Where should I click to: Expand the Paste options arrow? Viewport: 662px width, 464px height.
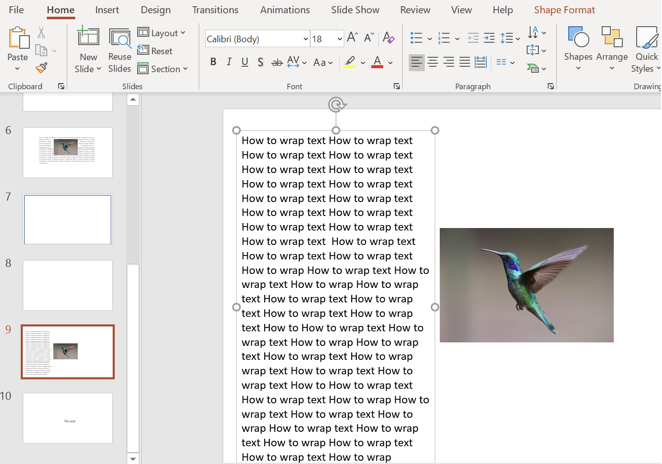(x=17, y=68)
